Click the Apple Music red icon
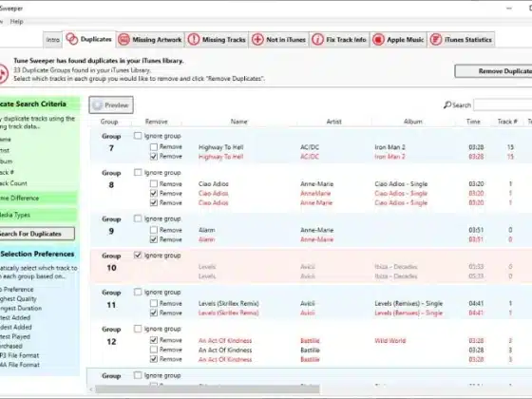This screenshot has height=399, width=532. click(x=378, y=39)
